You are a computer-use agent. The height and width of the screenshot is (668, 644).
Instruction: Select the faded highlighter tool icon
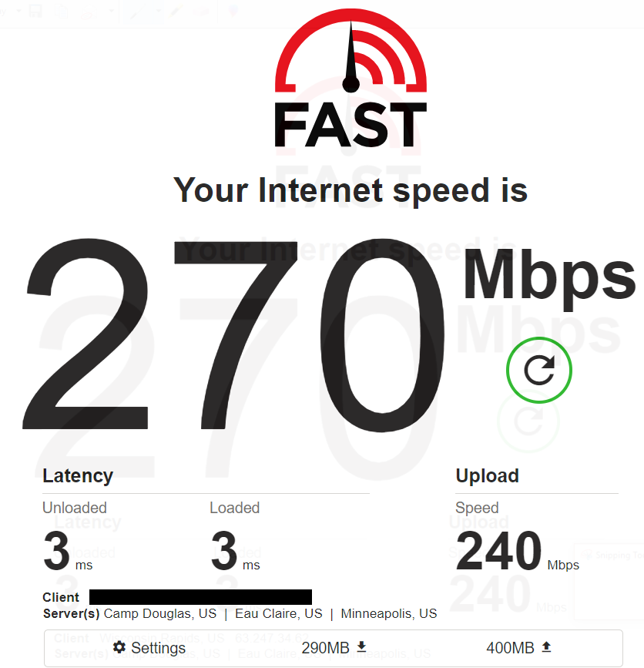175,11
